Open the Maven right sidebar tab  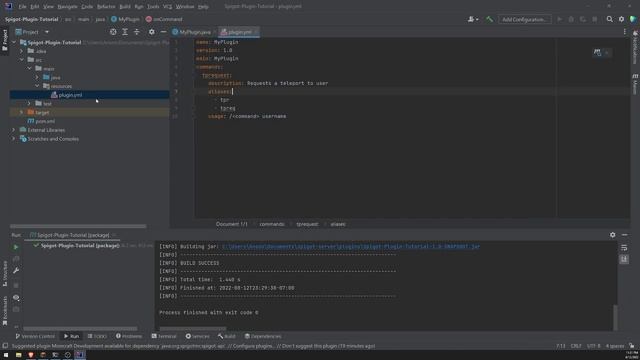(635, 84)
